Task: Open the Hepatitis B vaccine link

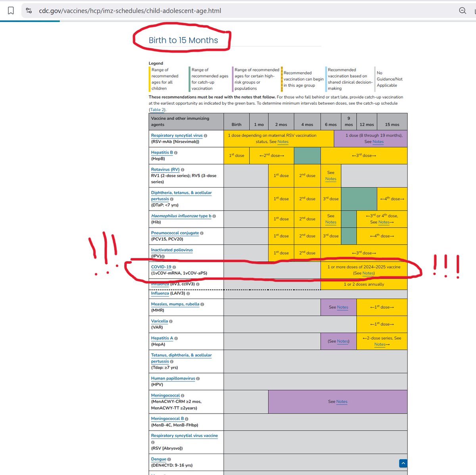Action: 162,153
